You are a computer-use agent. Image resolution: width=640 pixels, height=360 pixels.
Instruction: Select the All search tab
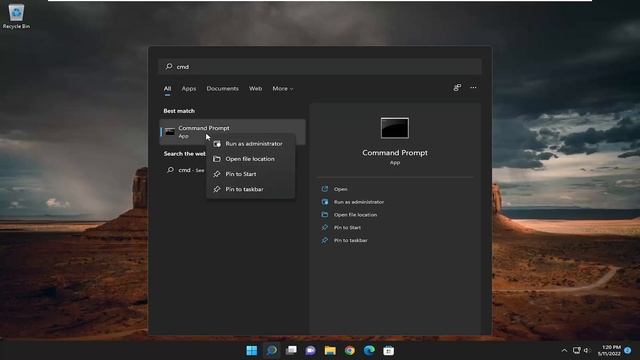(x=167, y=89)
